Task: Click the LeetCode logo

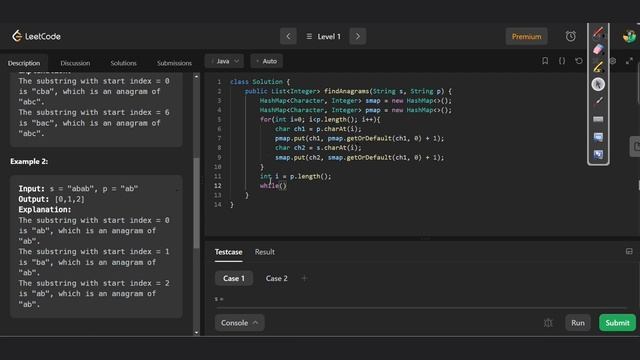Action: (x=36, y=36)
